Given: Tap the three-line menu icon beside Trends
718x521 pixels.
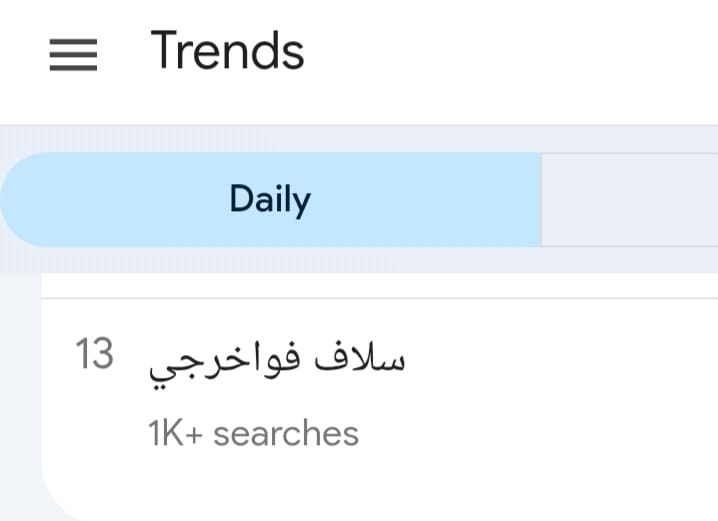Looking at the screenshot, I should 73,54.
